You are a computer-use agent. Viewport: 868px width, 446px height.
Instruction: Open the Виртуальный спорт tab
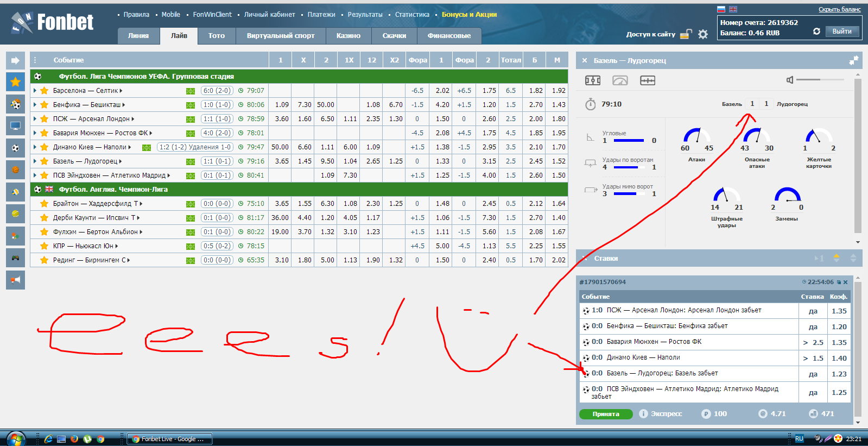point(281,36)
